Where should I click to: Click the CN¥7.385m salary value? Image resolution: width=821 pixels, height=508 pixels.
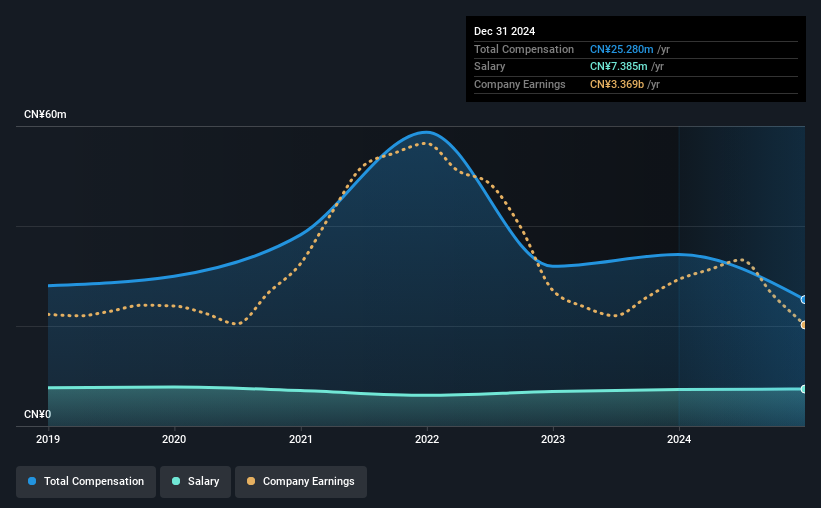point(618,67)
